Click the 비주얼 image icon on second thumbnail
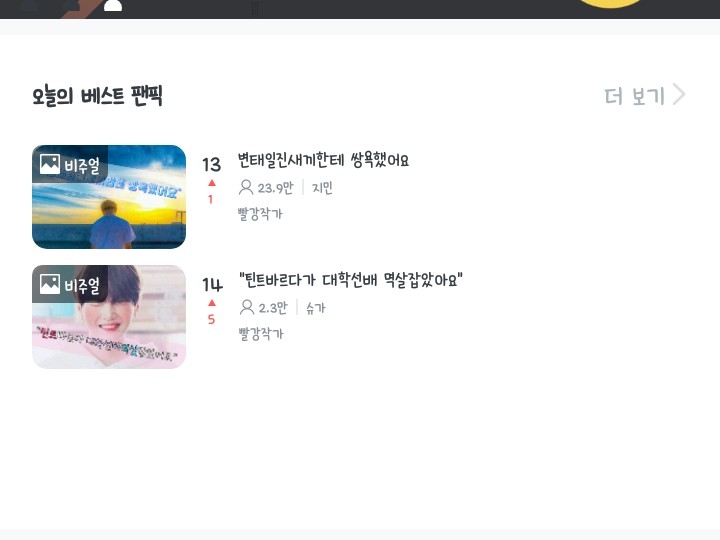720x540 pixels. click(50, 284)
